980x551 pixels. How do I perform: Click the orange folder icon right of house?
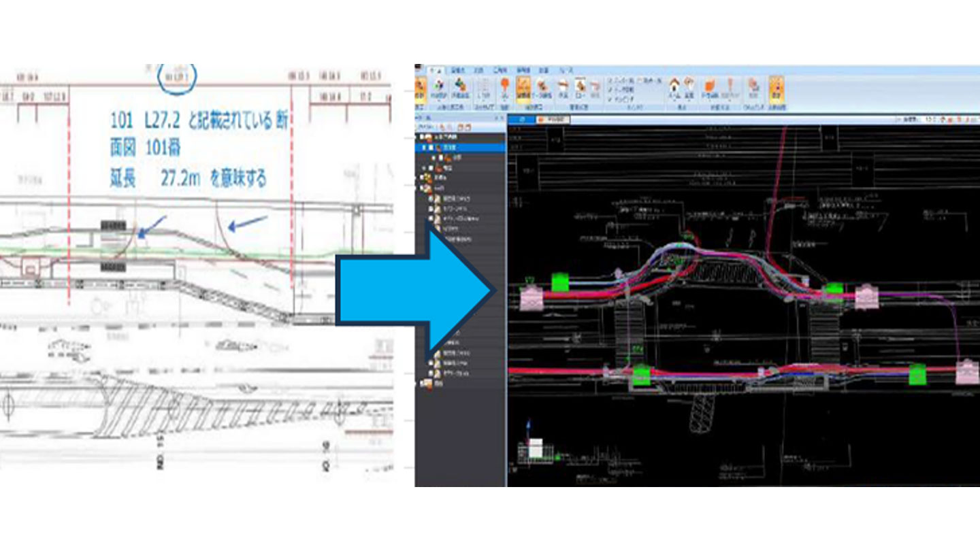tap(710, 85)
